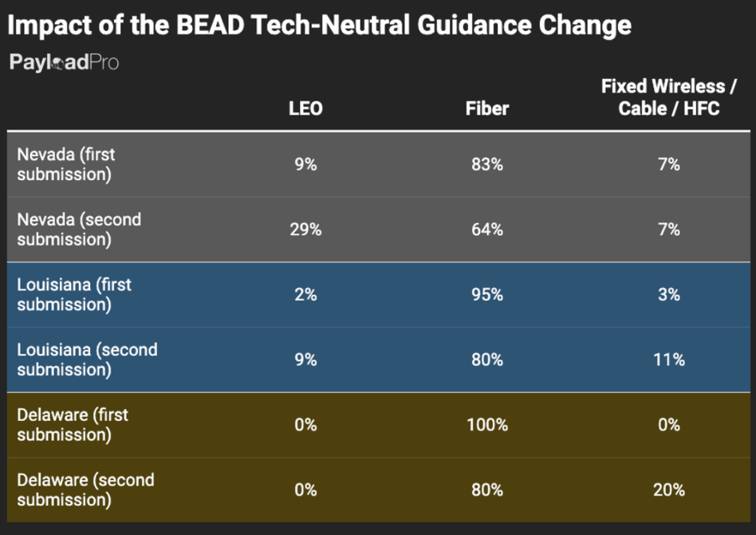This screenshot has height=535, width=756.
Task: Select the LEO column header
Action: click(x=305, y=108)
